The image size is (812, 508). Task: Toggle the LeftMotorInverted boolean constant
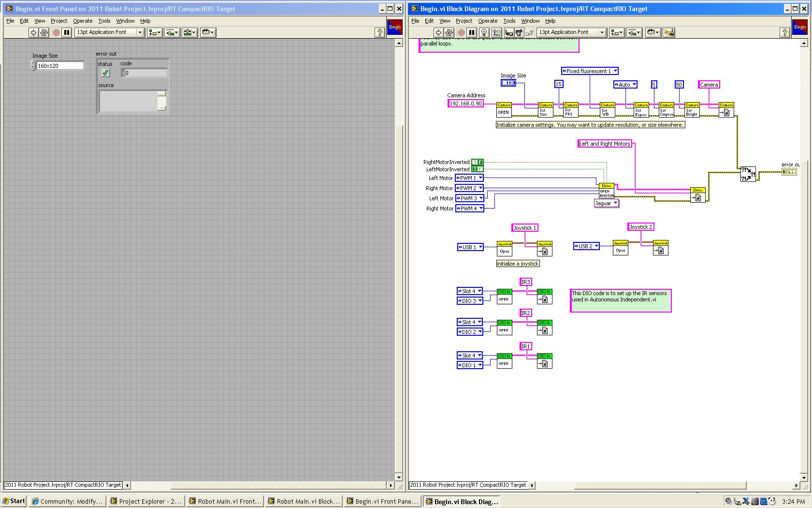coord(478,169)
